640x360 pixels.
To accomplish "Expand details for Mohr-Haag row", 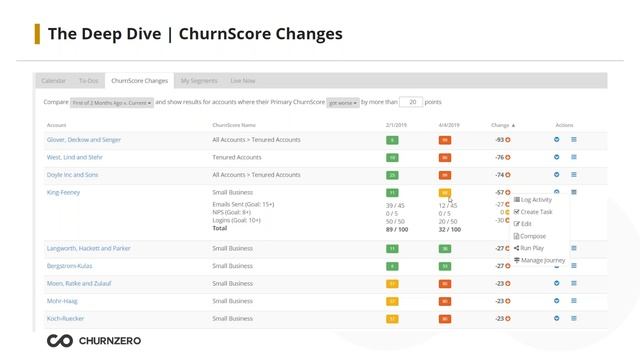I will (556, 301).
